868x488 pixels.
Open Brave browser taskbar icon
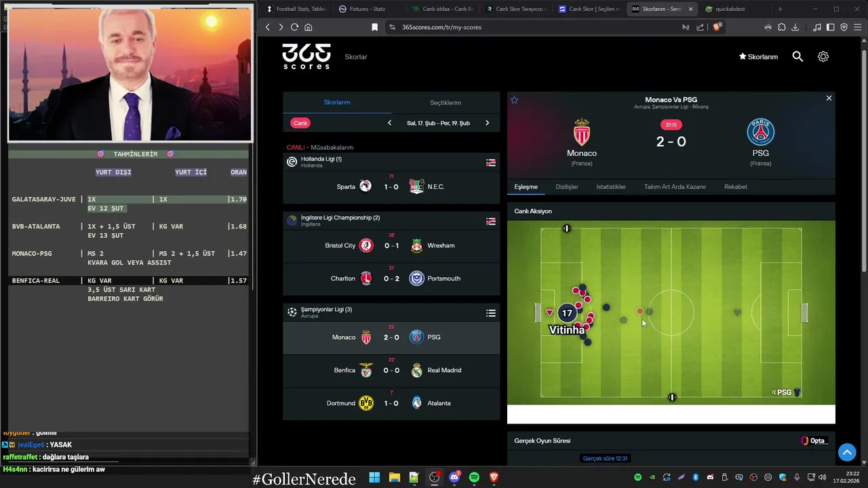pyautogui.click(x=494, y=477)
